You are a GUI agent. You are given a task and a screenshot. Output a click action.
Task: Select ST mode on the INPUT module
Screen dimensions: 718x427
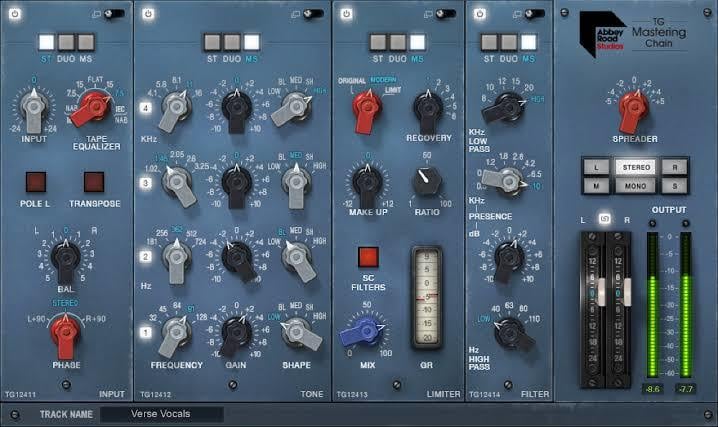[x=46, y=42]
